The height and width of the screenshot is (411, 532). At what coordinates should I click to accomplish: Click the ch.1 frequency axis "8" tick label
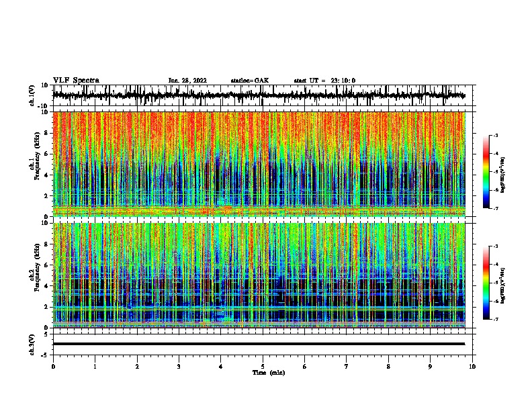point(46,133)
